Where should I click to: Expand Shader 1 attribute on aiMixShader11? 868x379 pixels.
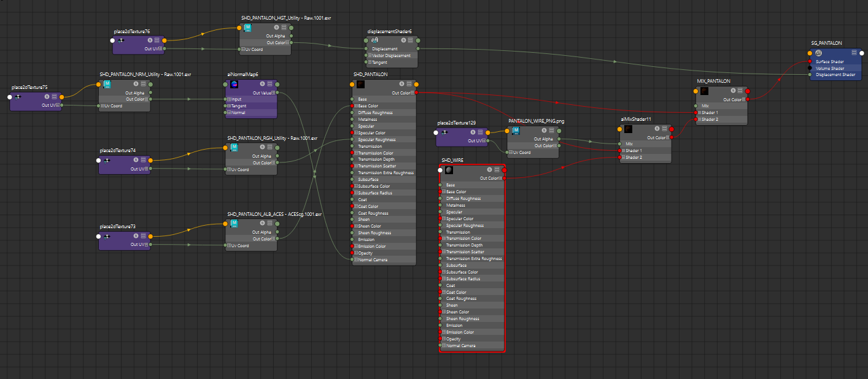tap(622, 151)
